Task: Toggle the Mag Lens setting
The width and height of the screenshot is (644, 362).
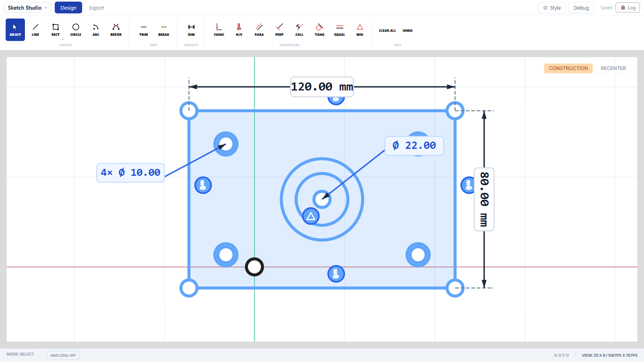Action: 63,355
